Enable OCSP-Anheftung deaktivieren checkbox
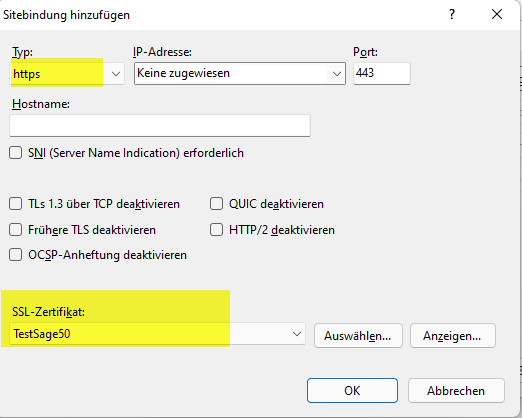Image resolution: width=522 pixels, height=418 pixels. pyautogui.click(x=16, y=255)
